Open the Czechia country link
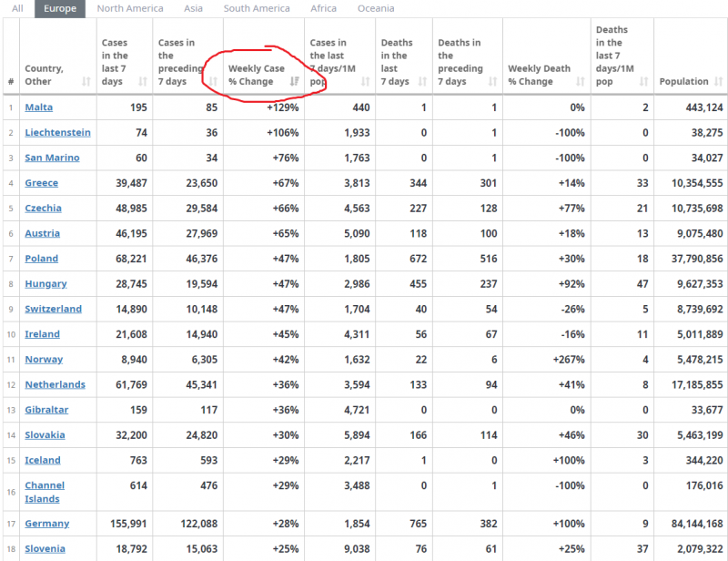728x561 pixels. 44,209
